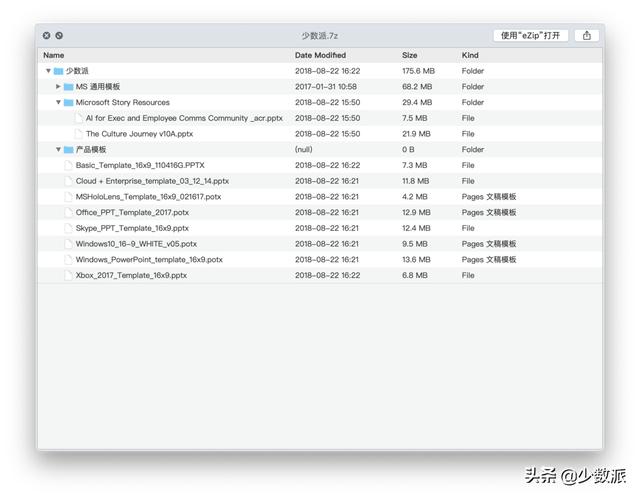Screen dimensions: 640x498
Task: Sort by Date Modified column header
Action: click(x=320, y=55)
